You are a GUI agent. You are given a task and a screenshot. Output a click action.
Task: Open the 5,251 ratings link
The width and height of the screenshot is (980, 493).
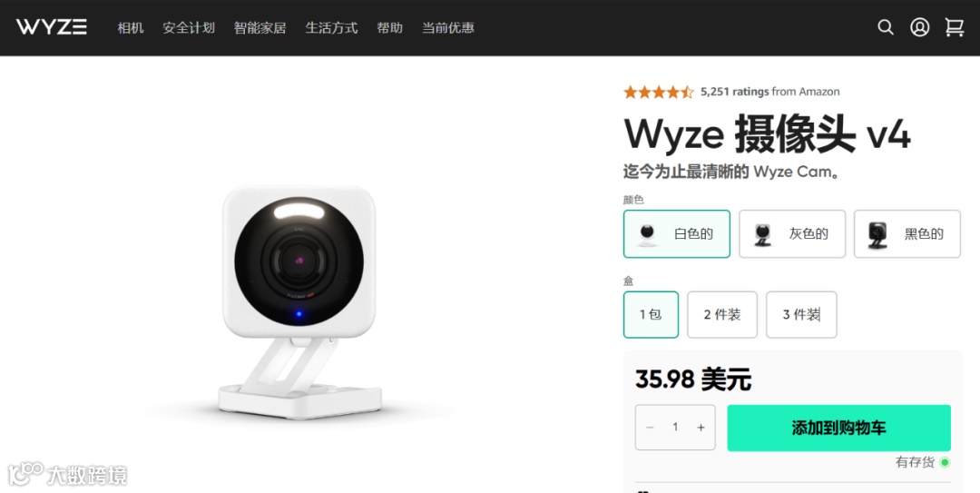(x=734, y=92)
